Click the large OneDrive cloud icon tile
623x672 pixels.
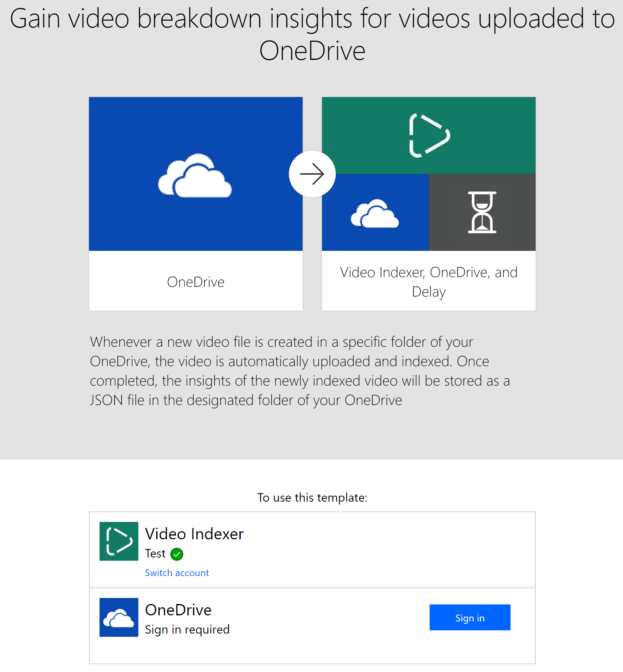point(196,174)
